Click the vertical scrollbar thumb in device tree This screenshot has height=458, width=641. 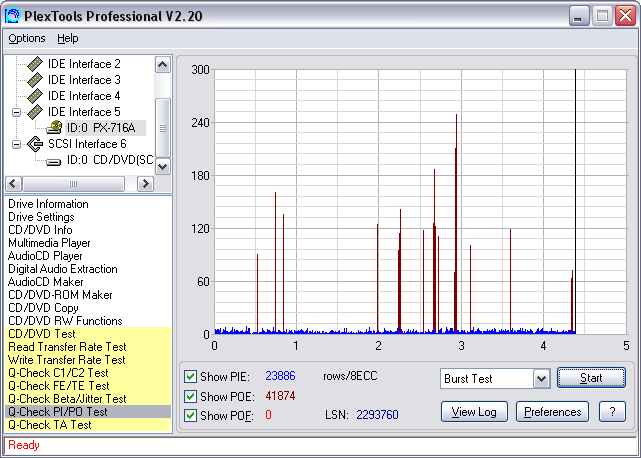click(x=163, y=128)
